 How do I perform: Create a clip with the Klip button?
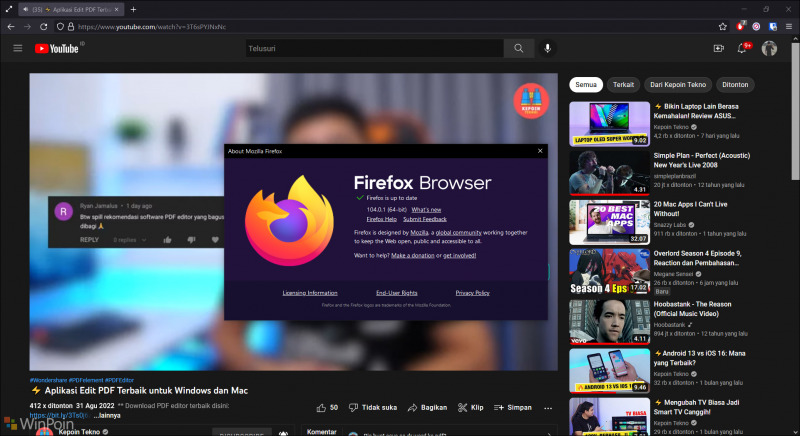click(470, 407)
